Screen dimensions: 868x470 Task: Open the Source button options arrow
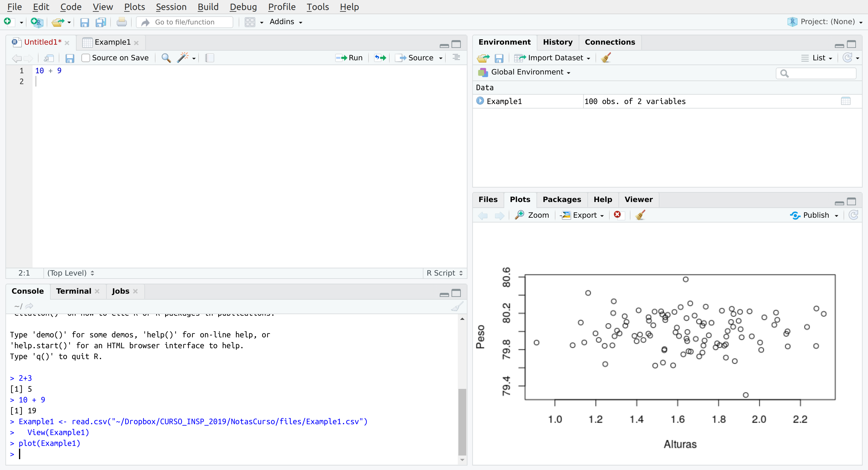(x=440, y=58)
